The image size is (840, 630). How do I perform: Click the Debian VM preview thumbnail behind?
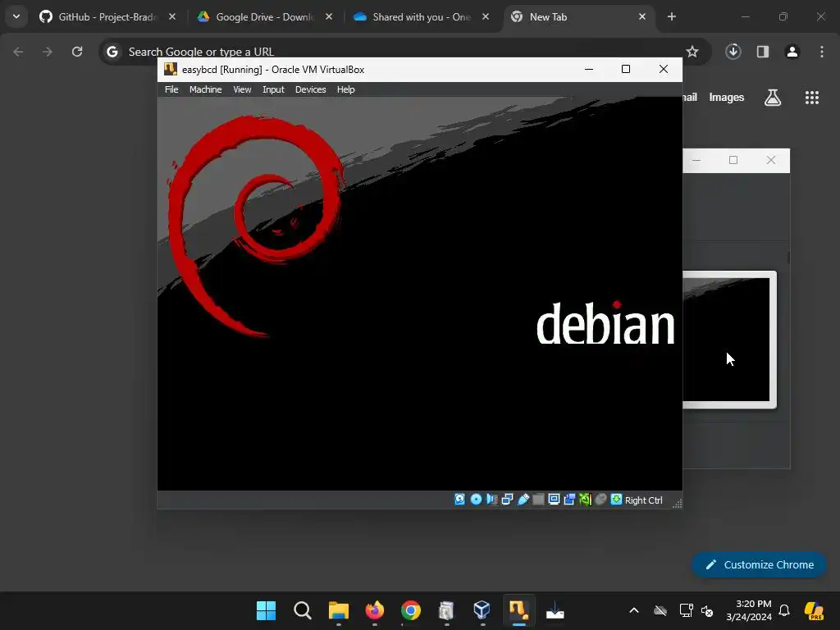729,340
